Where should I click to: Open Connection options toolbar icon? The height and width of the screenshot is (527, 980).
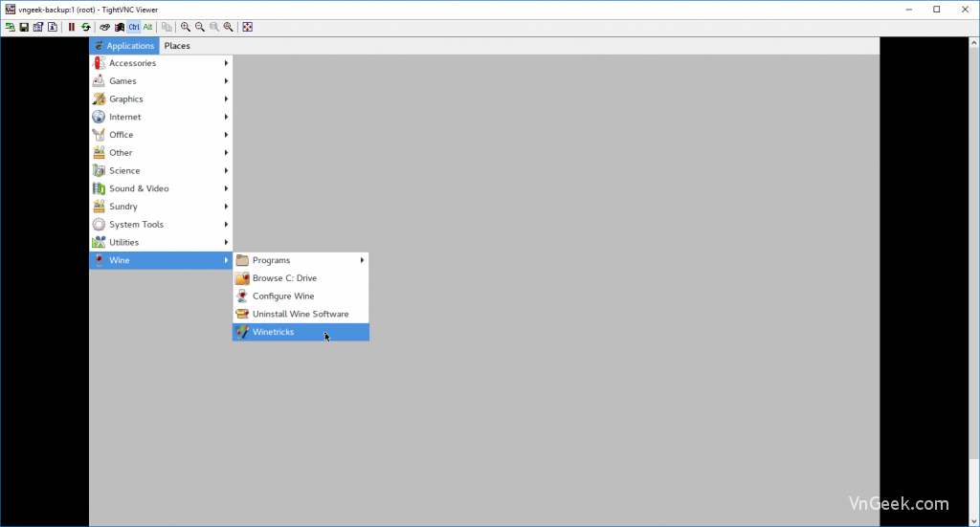[x=38, y=27]
